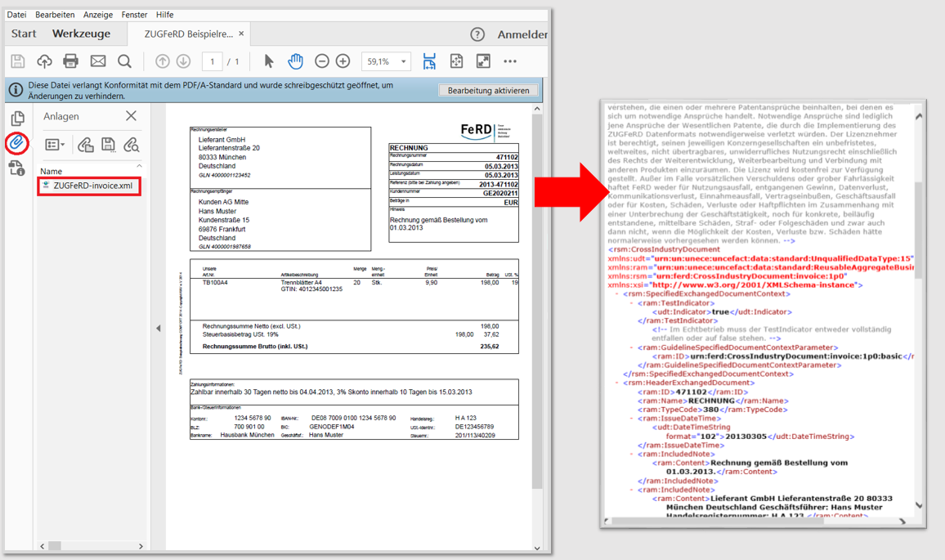Image resolution: width=945 pixels, height=560 pixels.
Task: Switch to full screen reading mode icon
Action: pos(483,60)
